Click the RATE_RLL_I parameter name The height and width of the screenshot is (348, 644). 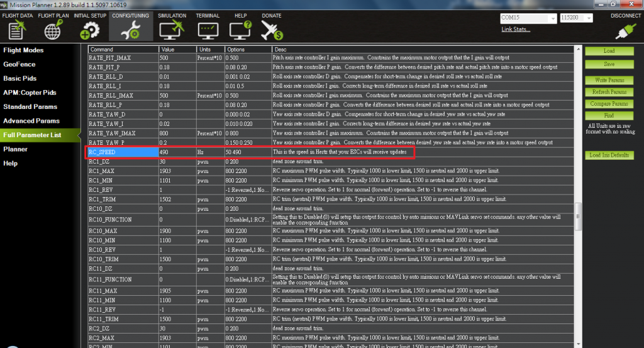tap(105, 86)
